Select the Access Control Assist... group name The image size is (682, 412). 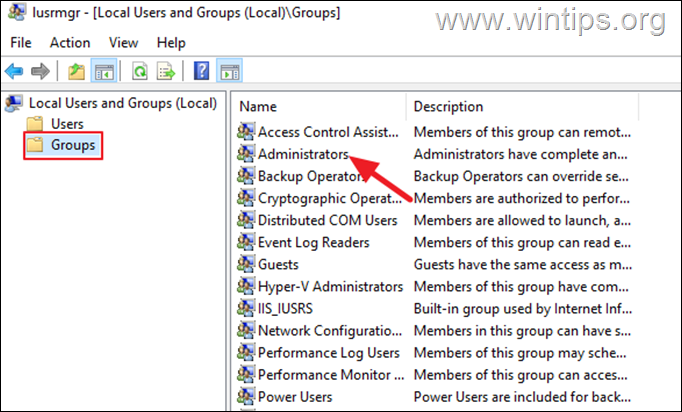[328, 132]
